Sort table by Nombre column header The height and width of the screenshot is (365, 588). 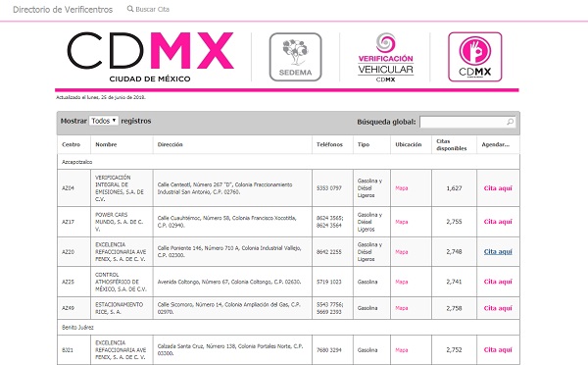click(x=106, y=144)
